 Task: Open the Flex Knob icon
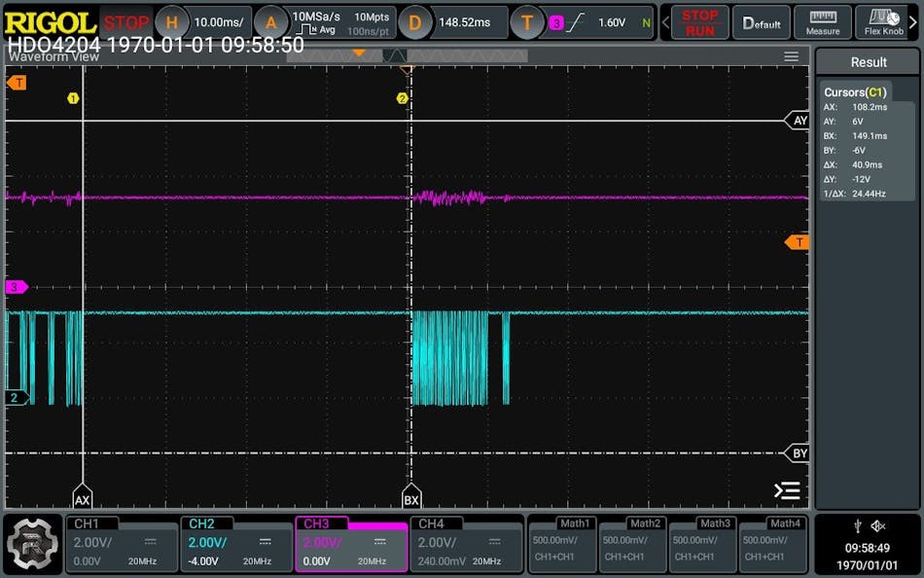click(x=885, y=22)
